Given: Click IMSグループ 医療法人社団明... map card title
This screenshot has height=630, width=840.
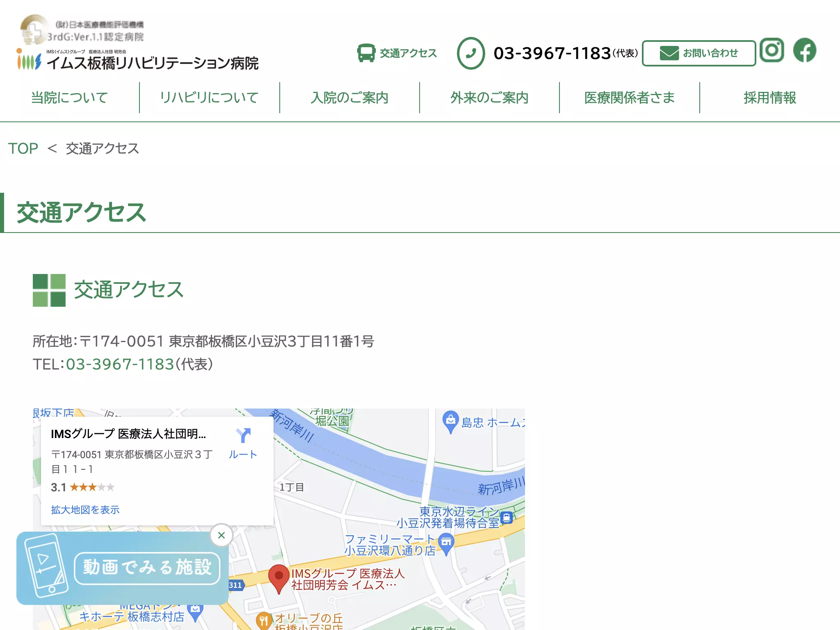Looking at the screenshot, I should 128,434.
